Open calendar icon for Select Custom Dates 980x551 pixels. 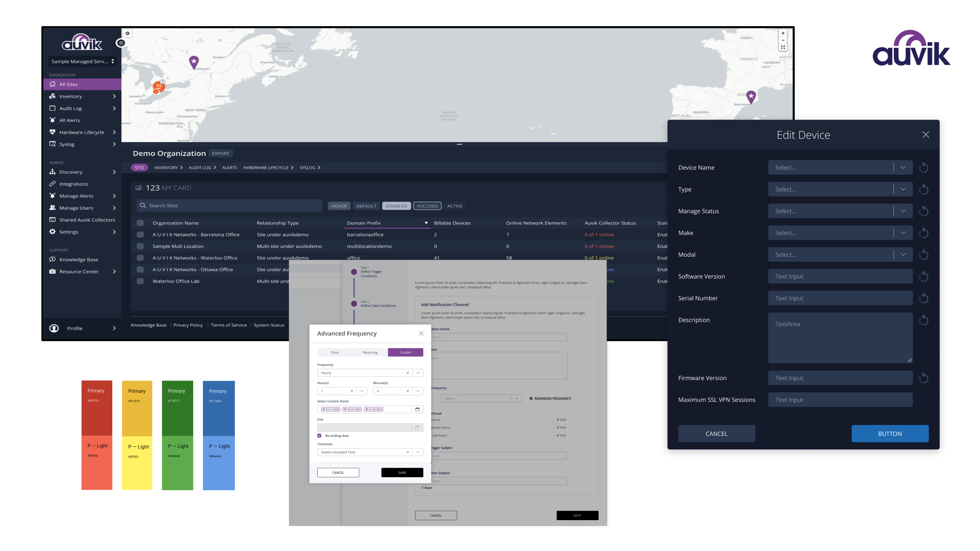click(417, 409)
